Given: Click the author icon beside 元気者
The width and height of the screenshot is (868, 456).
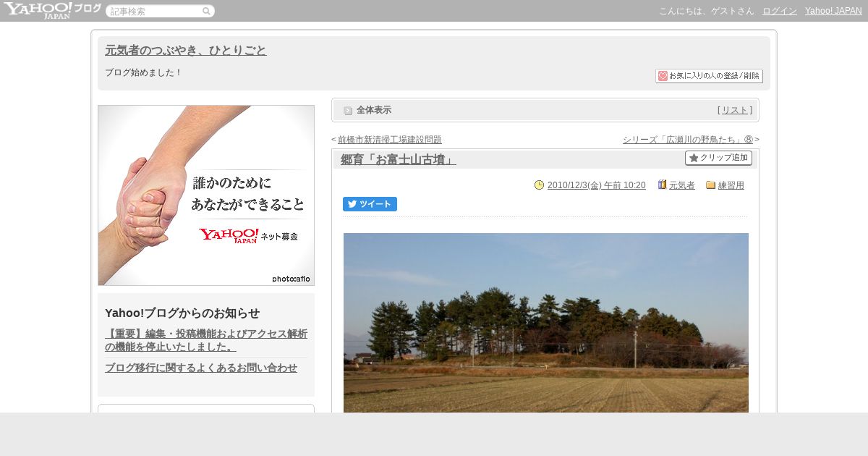Looking at the screenshot, I should 662,185.
